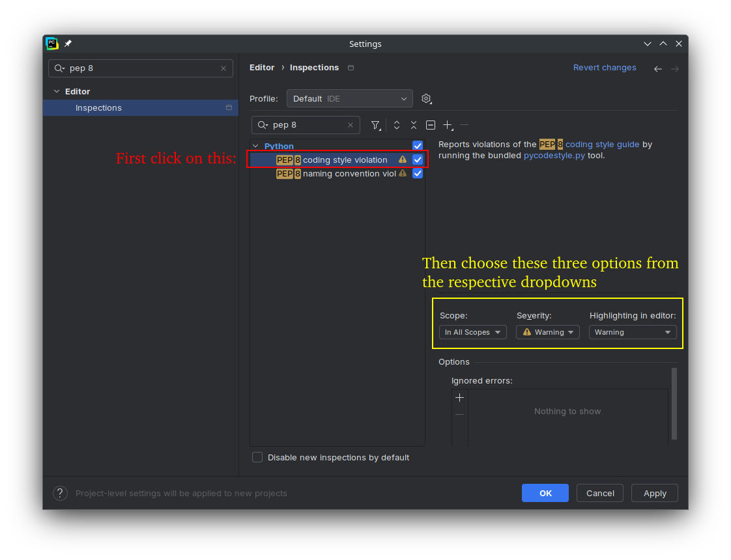Open the Highlighting in editor dropdown

click(x=632, y=332)
